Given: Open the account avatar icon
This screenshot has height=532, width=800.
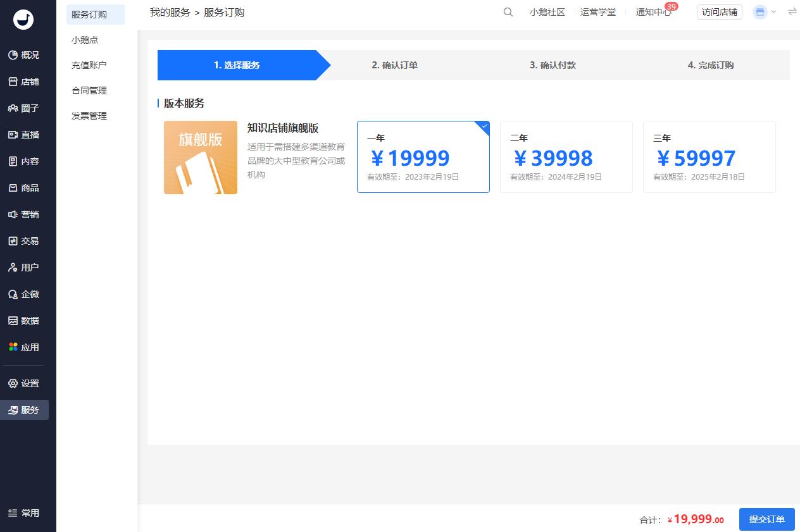Looking at the screenshot, I should click(760, 12).
